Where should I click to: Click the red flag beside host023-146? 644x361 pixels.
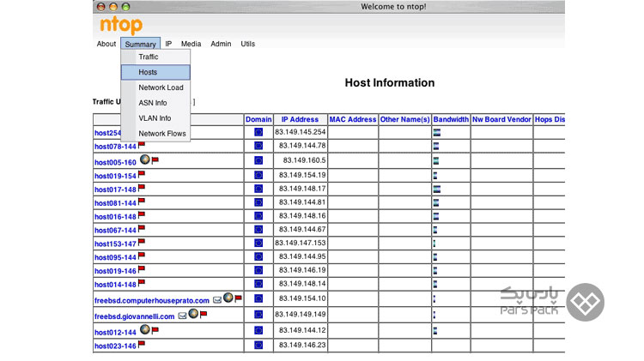142,344
